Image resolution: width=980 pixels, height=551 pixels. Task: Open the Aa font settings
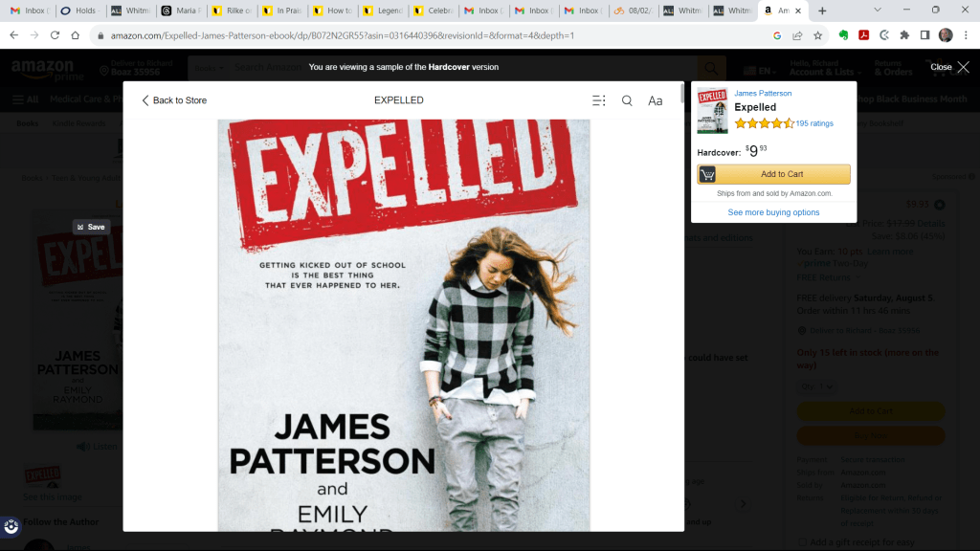(656, 100)
